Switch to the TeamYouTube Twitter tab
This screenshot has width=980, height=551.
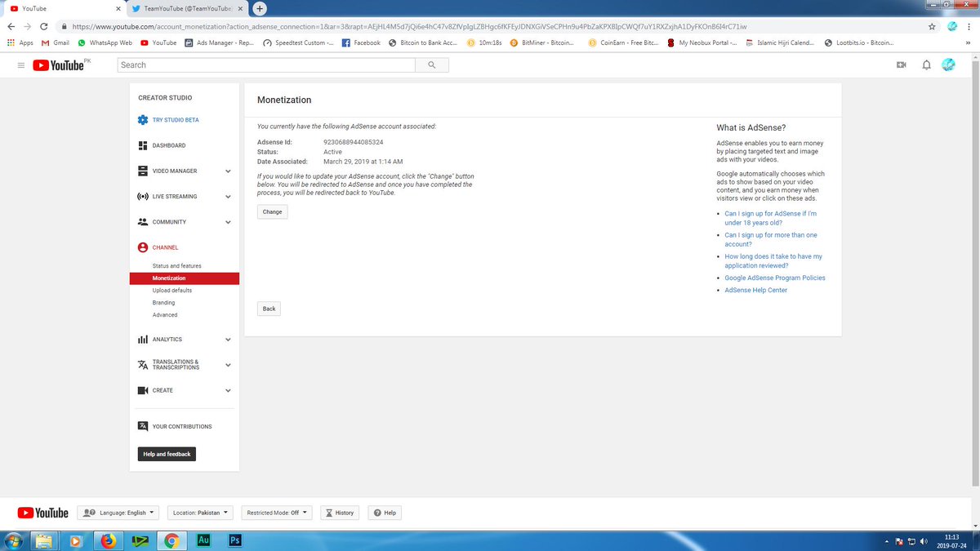pyautogui.click(x=188, y=8)
